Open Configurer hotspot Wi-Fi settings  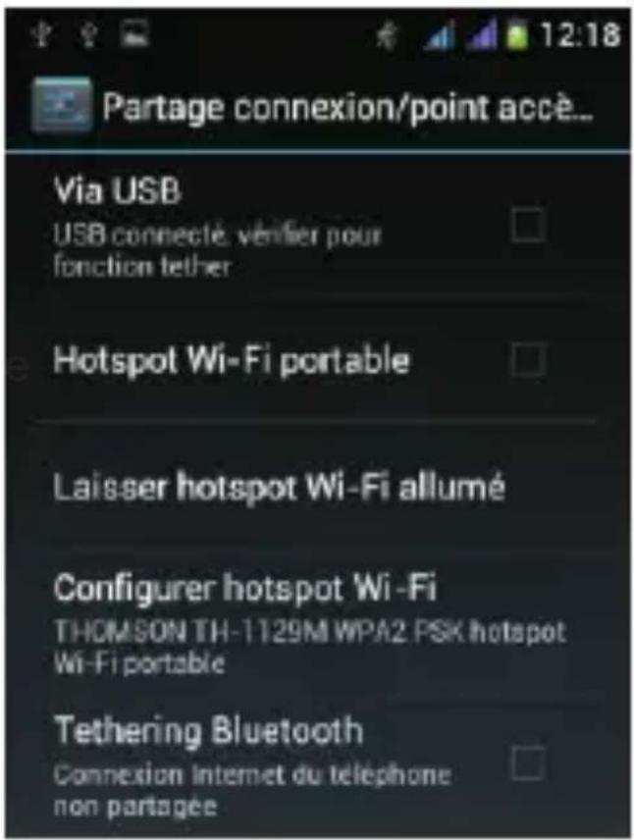point(316,624)
